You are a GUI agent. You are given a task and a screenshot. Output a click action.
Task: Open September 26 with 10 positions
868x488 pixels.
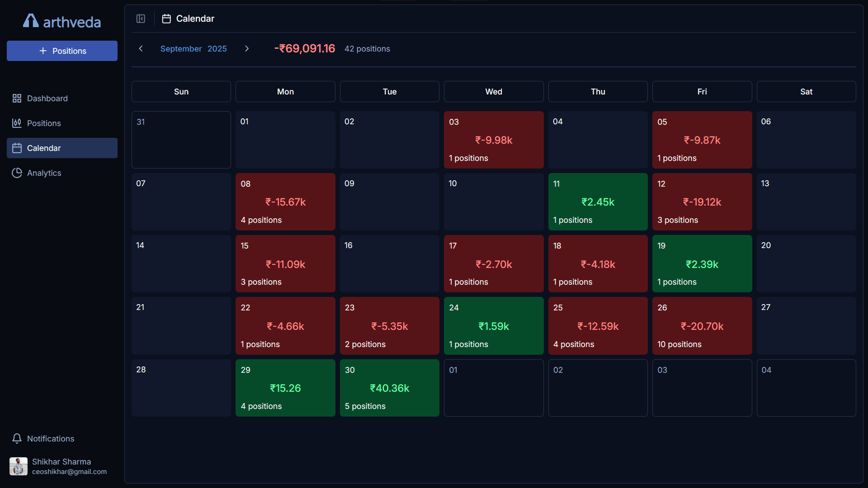[702, 325]
